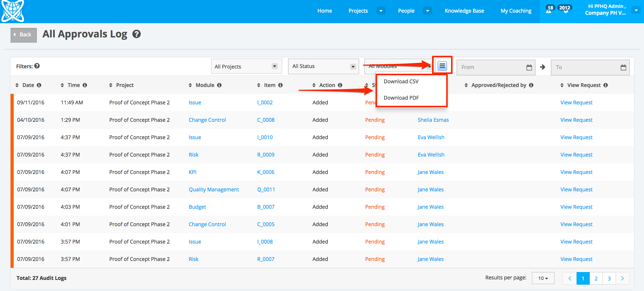Click the info icon next to Module header

(219, 85)
